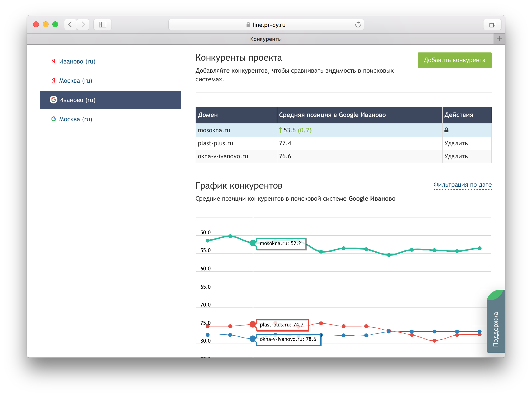Click the 60.0 axis label

[x=205, y=269]
